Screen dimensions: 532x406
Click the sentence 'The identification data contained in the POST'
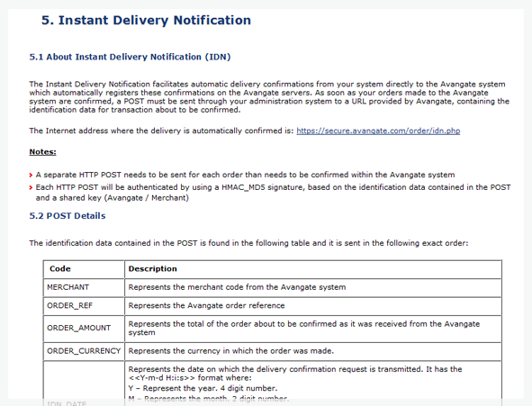pyautogui.click(x=248, y=243)
